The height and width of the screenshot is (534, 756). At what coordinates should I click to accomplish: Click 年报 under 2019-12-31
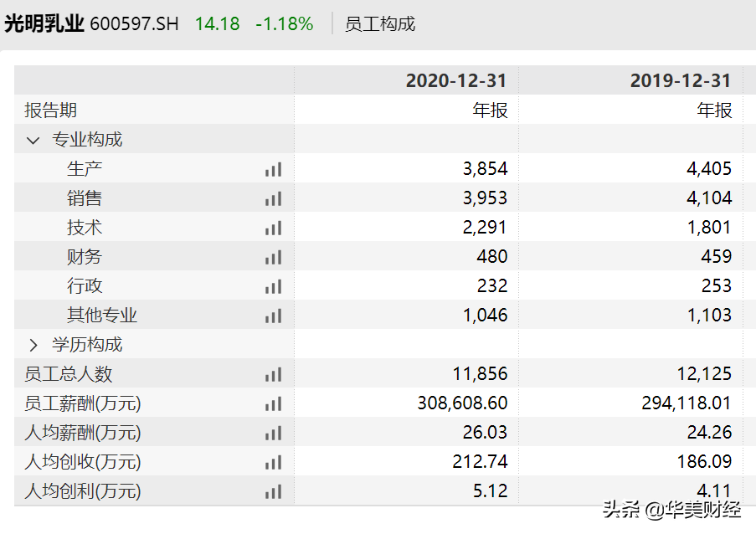point(714,110)
